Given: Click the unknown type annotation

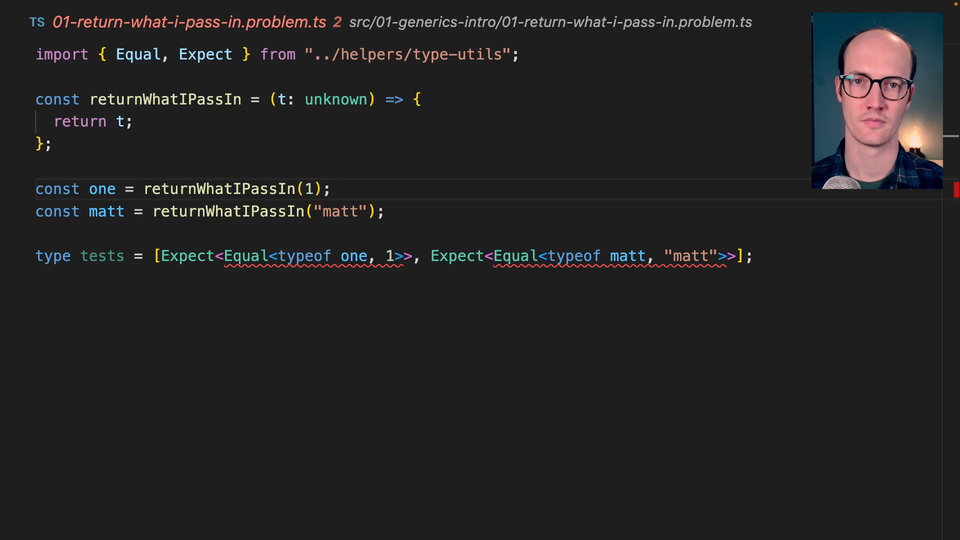Looking at the screenshot, I should (336, 99).
